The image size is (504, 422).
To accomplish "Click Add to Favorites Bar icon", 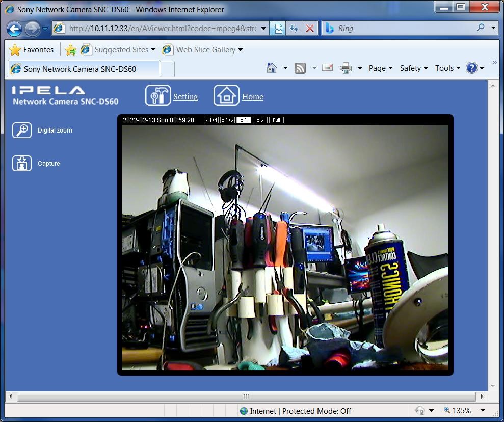I will 71,50.
